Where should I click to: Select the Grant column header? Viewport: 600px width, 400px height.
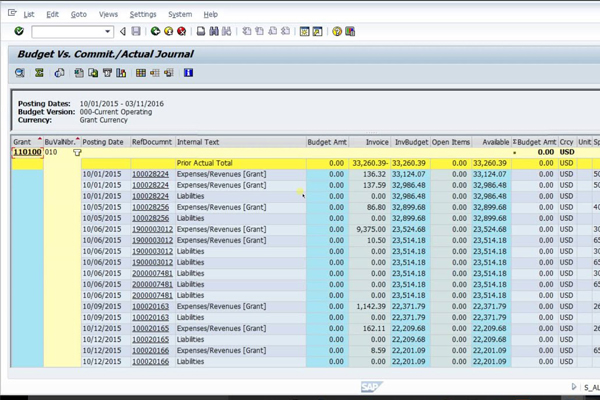point(27,142)
